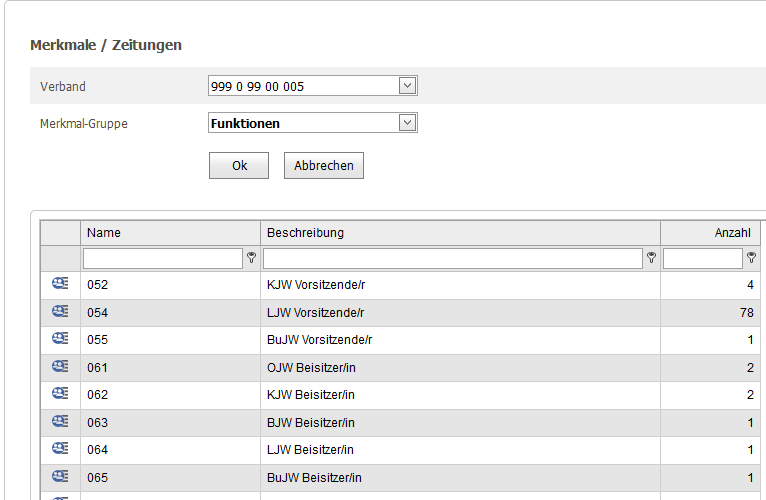Open filter options for Beschreibung column
The height and width of the screenshot is (500, 766).
[x=651, y=258]
